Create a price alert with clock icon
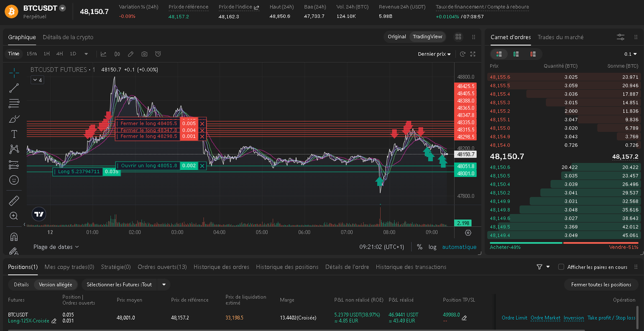Viewport: 644px width, 331px height. pyautogui.click(x=158, y=54)
